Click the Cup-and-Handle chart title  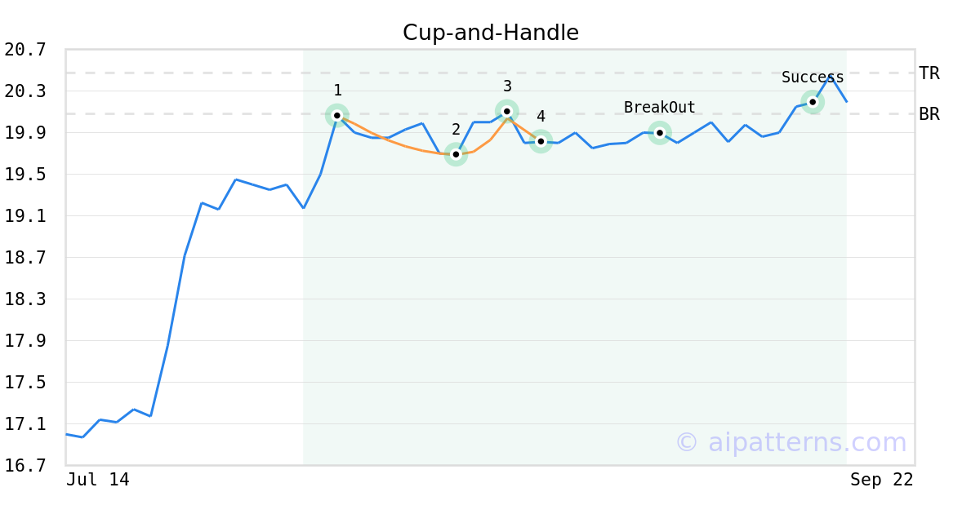pyautogui.click(x=491, y=33)
